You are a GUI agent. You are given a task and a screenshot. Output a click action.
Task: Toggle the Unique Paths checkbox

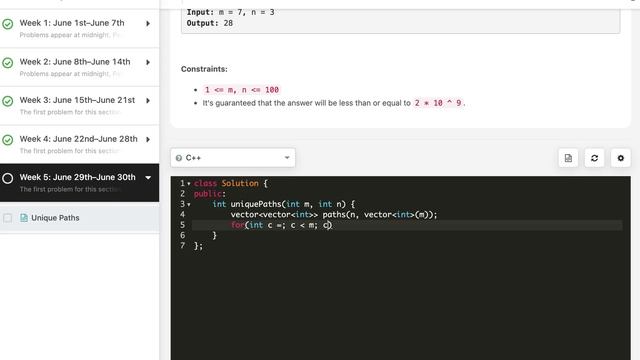[8, 218]
